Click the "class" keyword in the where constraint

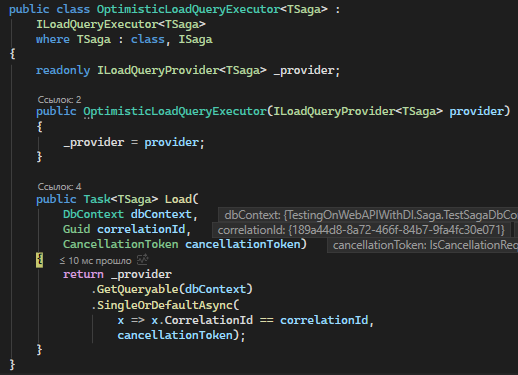pyautogui.click(x=148, y=39)
